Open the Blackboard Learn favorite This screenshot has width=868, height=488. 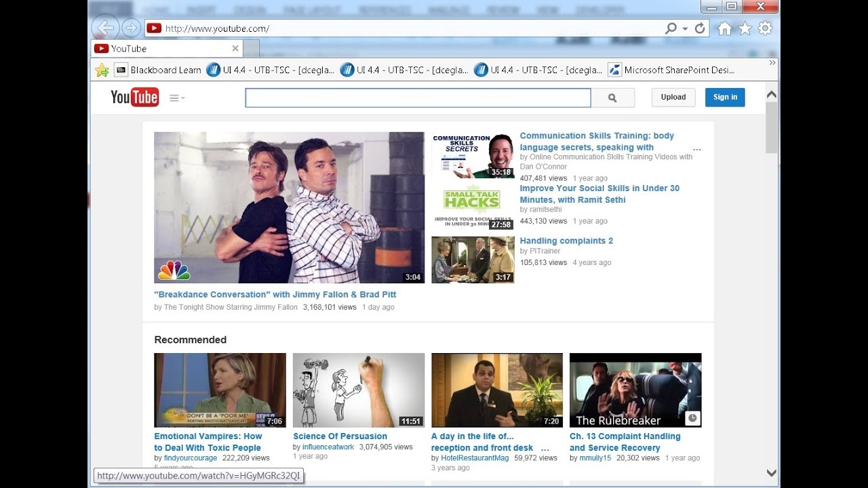[x=158, y=70]
